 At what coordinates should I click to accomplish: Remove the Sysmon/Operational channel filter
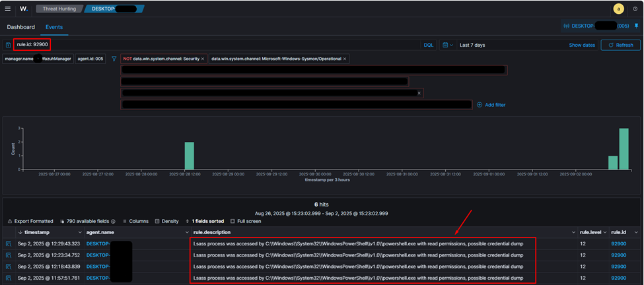pos(345,59)
